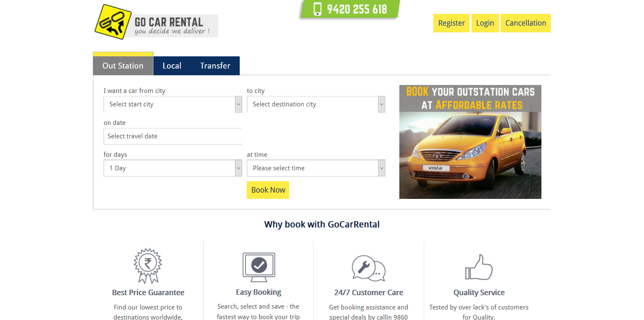Click the Quality Service thumbs-up icon

pyautogui.click(x=479, y=267)
